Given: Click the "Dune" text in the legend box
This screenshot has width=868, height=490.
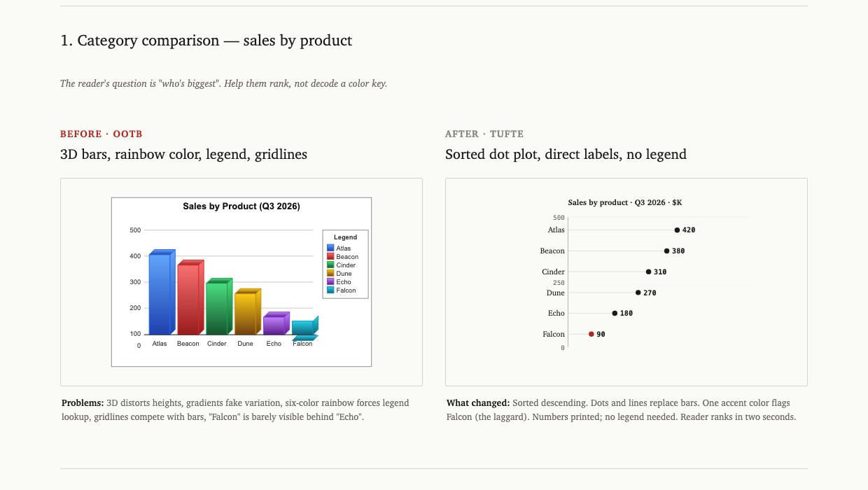Looking at the screenshot, I should coord(344,274).
